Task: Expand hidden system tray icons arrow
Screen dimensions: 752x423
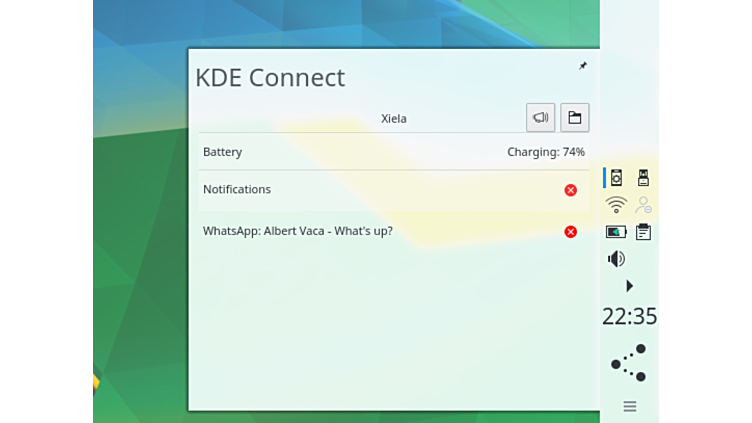Action: tap(629, 286)
